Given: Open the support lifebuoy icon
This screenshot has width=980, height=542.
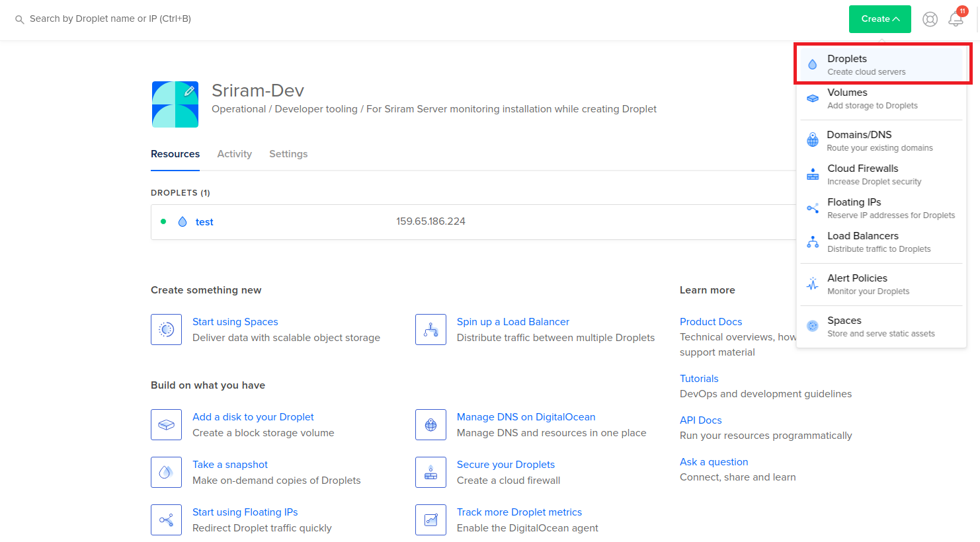Looking at the screenshot, I should pos(930,19).
